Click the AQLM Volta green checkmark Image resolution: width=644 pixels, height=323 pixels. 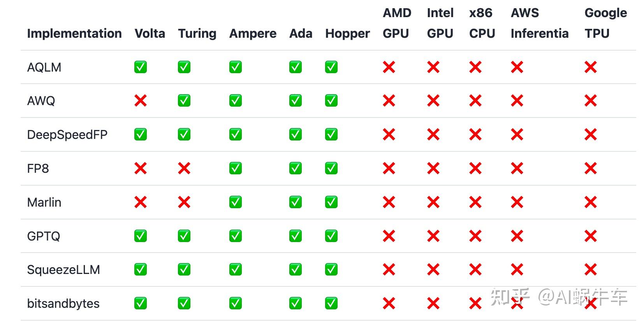click(x=141, y=67)
